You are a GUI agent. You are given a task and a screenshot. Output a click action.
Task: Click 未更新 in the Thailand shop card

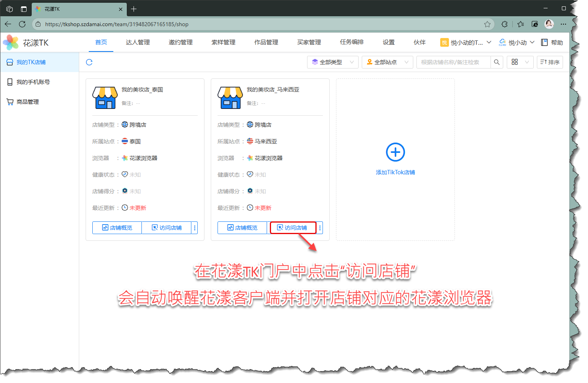(x=138, y=208)
